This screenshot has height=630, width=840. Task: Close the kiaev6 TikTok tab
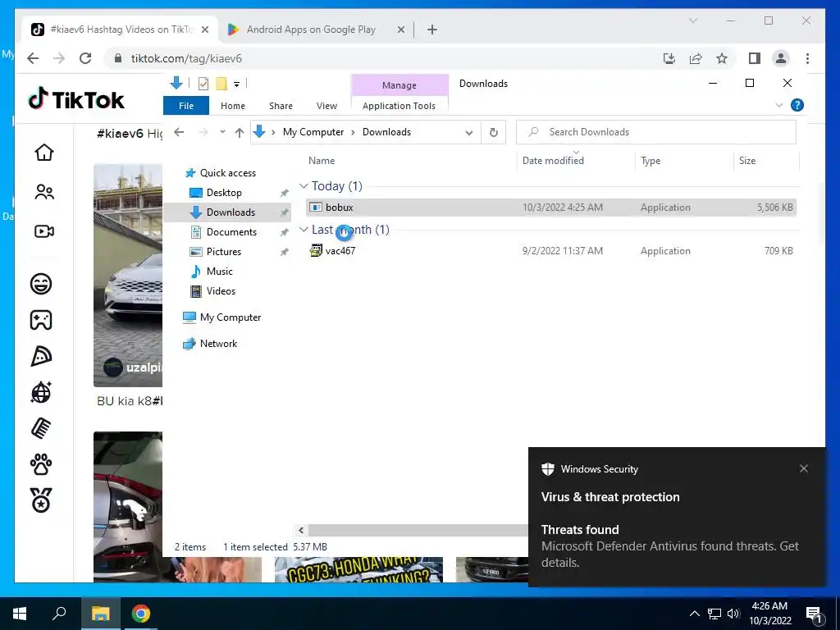point(204,30)
